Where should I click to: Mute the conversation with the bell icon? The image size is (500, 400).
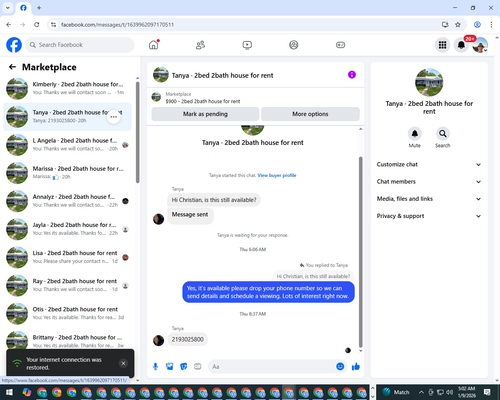(415, 134)
